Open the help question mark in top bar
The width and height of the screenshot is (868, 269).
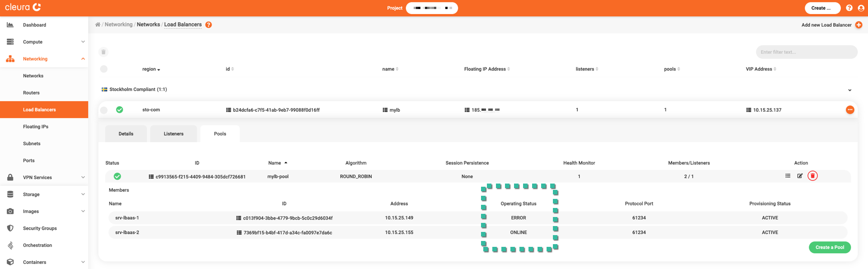tap(849, 8)
